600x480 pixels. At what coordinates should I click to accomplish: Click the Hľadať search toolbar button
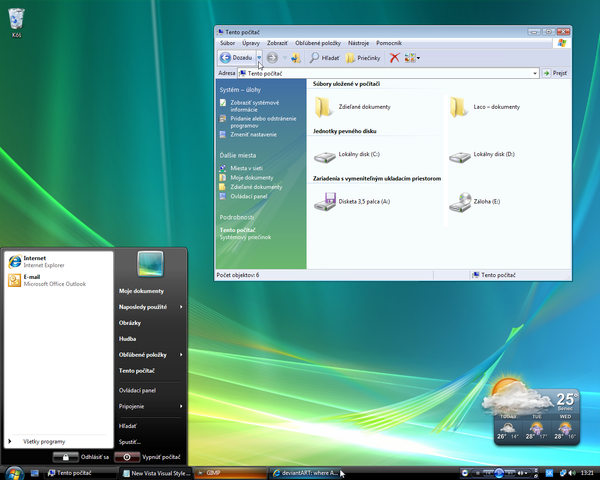[324, 58]
